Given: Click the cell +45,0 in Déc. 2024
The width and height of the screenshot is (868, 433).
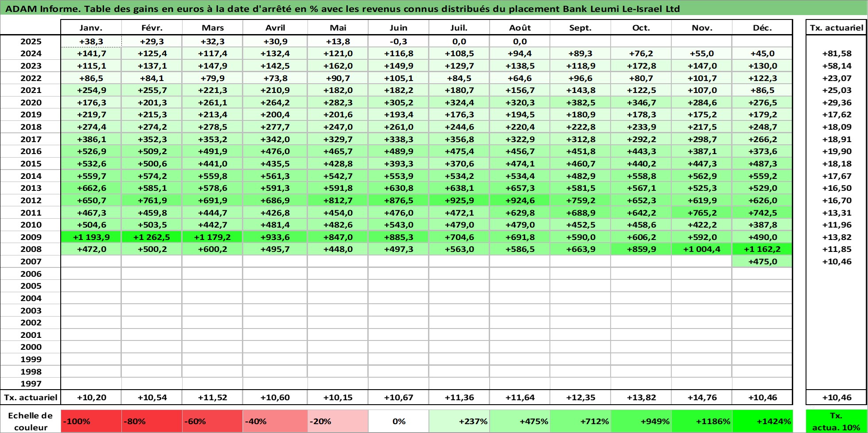Looking at the screenshot, I should [x=762, y=53].
